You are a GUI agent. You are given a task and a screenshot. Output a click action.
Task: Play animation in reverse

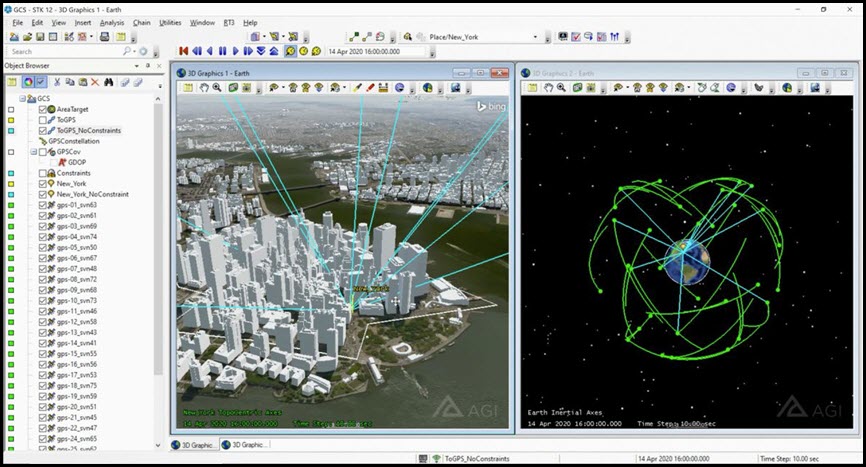[210, 51]
